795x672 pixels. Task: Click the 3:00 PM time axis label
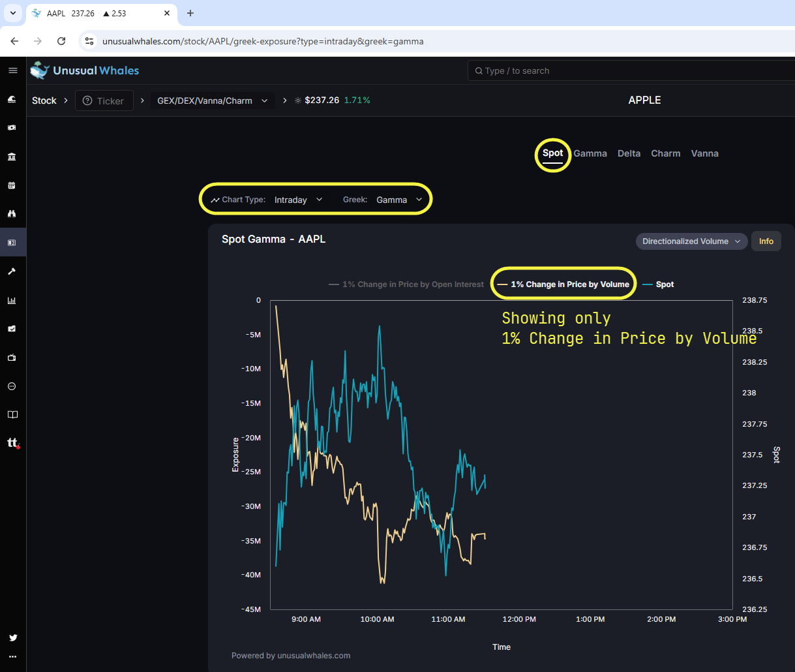coord(732,619)
